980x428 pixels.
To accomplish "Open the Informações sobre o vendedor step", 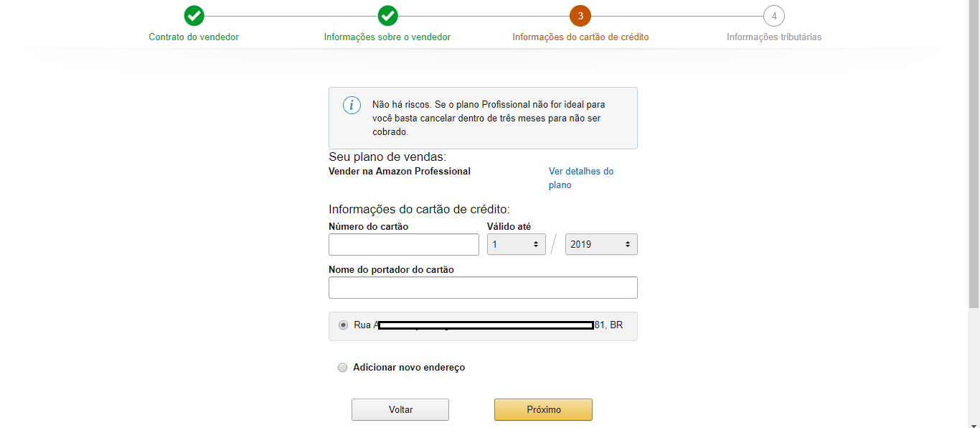I will [387, 37].
